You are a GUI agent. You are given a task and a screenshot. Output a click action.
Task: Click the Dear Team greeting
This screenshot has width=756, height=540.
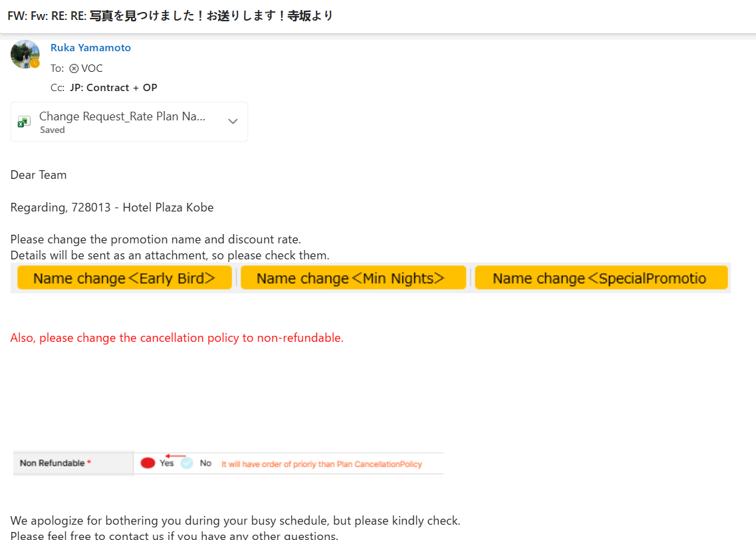(39, 175)
